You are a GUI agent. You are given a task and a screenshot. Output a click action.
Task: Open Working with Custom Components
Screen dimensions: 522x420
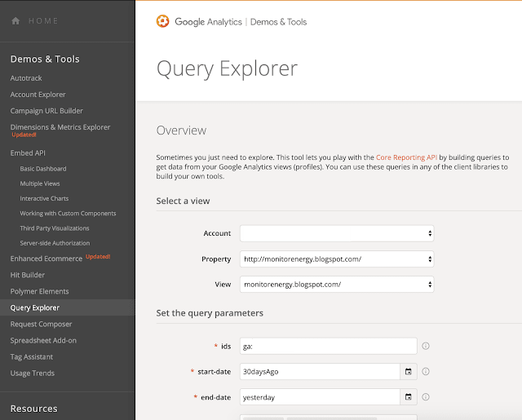(68, 214)
